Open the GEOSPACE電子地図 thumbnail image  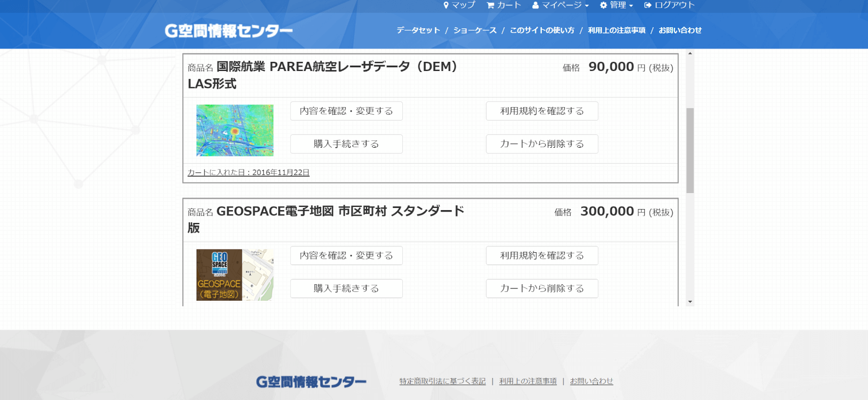(235, 275)
